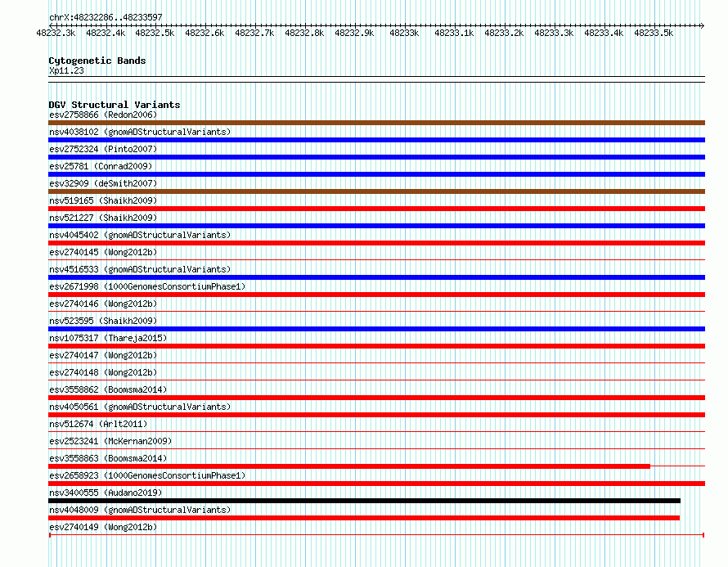Click esv3558863 (Boomsma2014) label
The height and width of the screenshot is (567, 728).
pyautogui.click(x=108, y=458)
